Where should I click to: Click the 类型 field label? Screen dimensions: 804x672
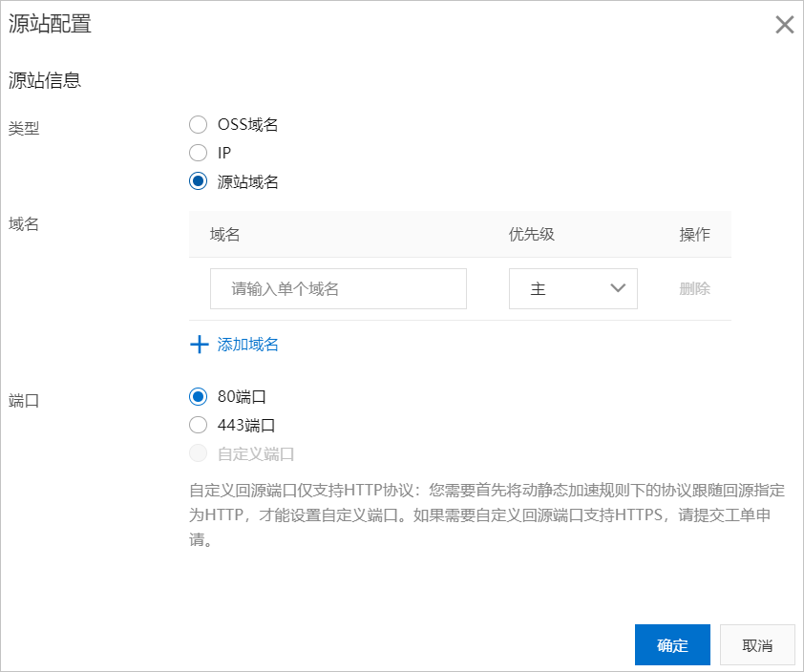click(x=24, y=128)
